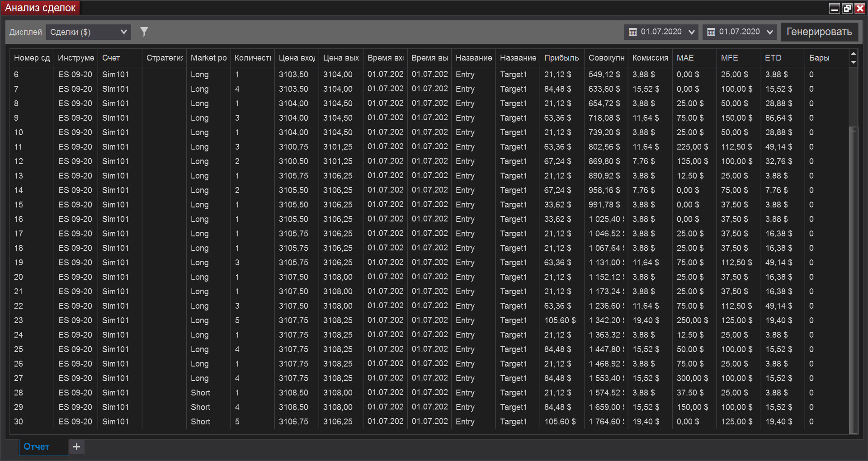Click MAE 250,00 $ in trade 23

pyautogui.click(x=692, y=320)
